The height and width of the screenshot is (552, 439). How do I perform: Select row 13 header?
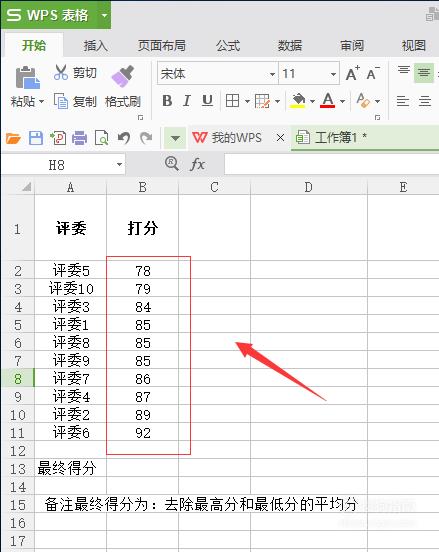click(x=18, y=469)
